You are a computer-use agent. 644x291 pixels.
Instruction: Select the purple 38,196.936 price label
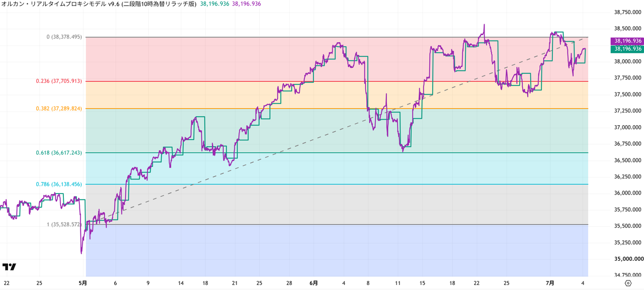coord(627,41)
